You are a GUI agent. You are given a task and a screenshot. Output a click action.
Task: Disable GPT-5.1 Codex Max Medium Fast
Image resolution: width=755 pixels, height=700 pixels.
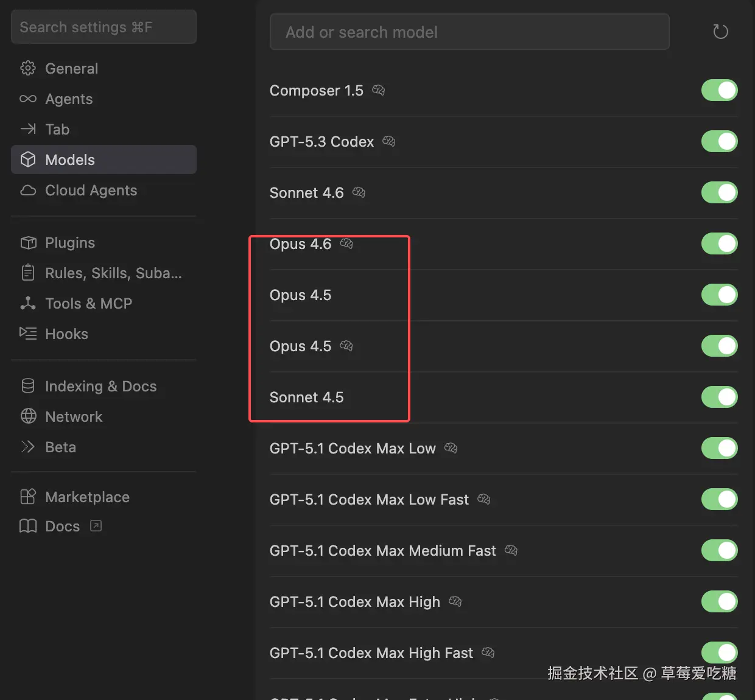pos(720,550)
